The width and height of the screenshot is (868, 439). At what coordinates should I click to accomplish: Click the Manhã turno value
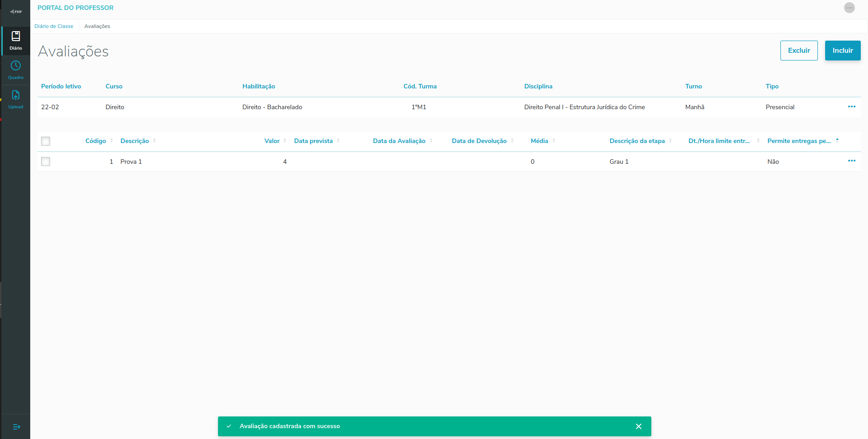point(695,107)
